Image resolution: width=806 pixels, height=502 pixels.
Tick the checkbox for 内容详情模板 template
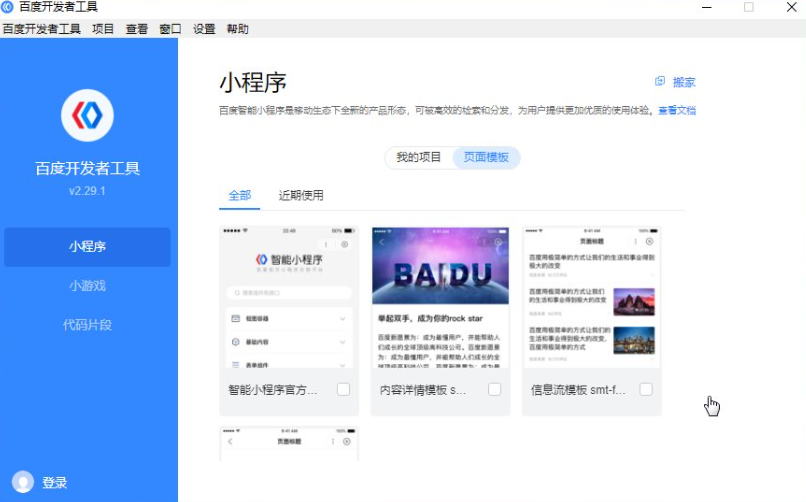tap(494, 389)
